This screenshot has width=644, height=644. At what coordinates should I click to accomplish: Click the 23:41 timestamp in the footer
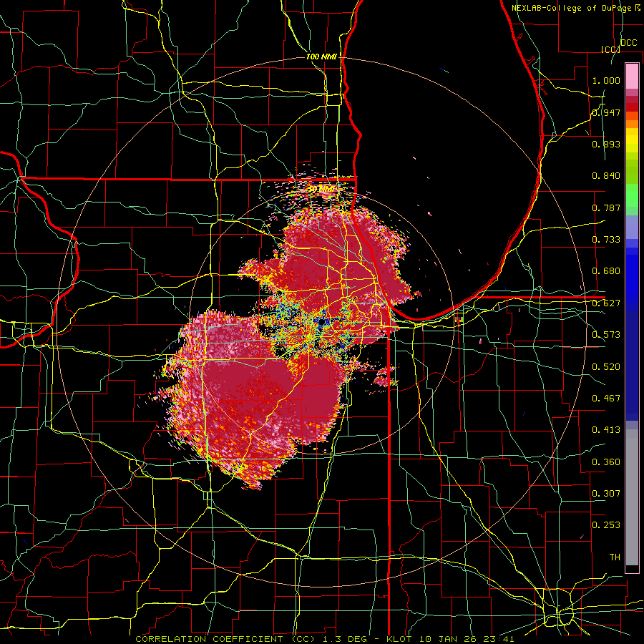498,639
